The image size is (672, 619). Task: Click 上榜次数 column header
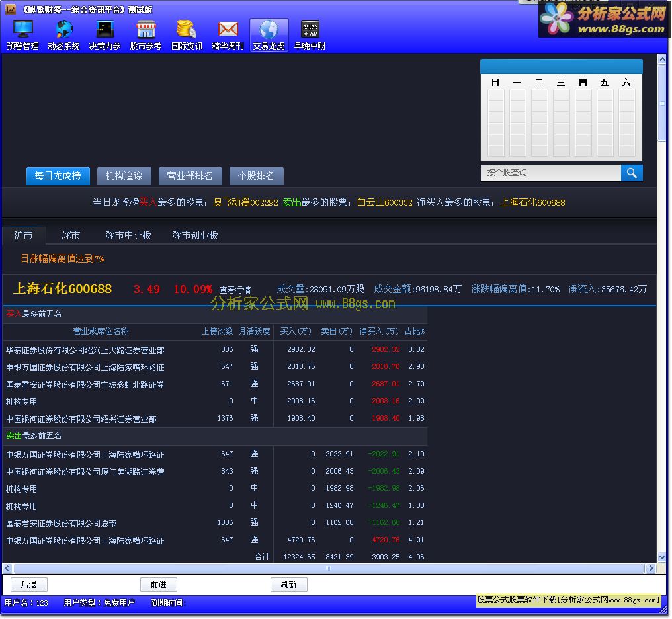[218, 331]
